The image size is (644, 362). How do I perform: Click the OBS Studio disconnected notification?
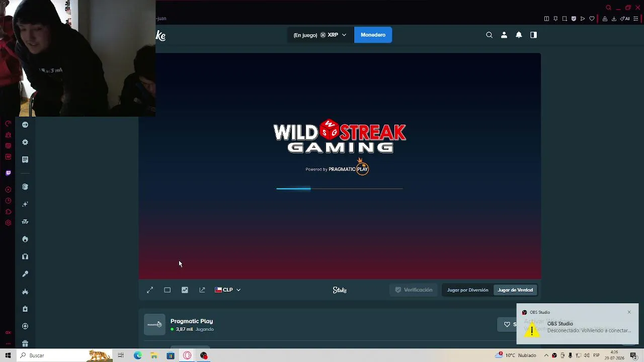[x=578, y=324]
